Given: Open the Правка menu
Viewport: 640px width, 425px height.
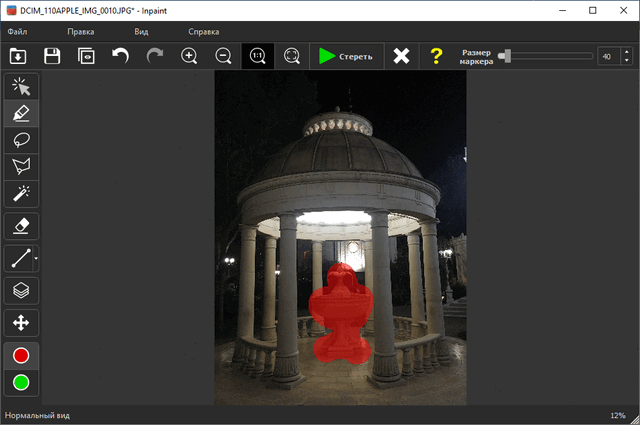Looking at the screenshot, I should (80, 32).
